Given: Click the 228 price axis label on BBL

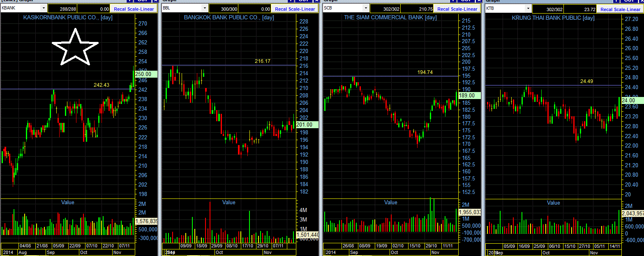Looking at the screenshot, I should (x=304, y=21).
